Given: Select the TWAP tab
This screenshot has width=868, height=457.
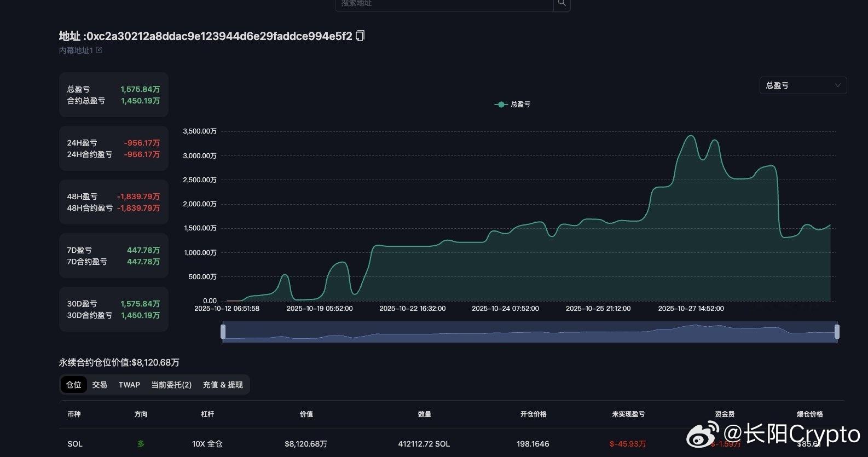Looking at the screenshot, I should 129,385.
